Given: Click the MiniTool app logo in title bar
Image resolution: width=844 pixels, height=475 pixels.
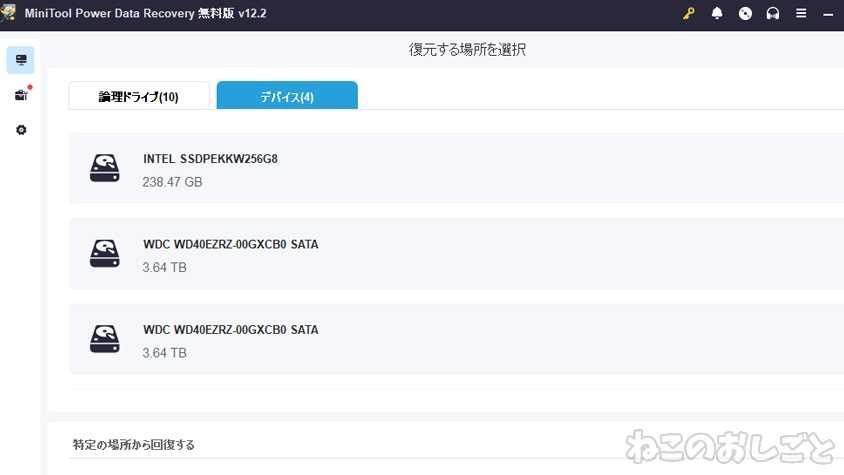Looking at the screenshot, I should pos(8,13).
